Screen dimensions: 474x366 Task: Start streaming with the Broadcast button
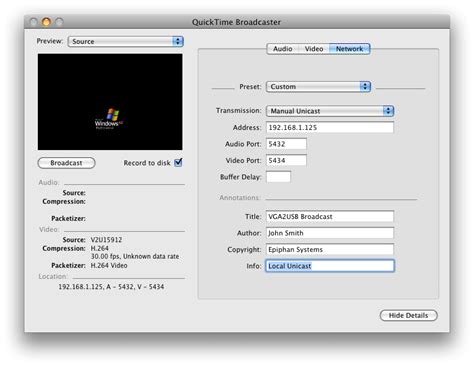[x=66, y=163]
